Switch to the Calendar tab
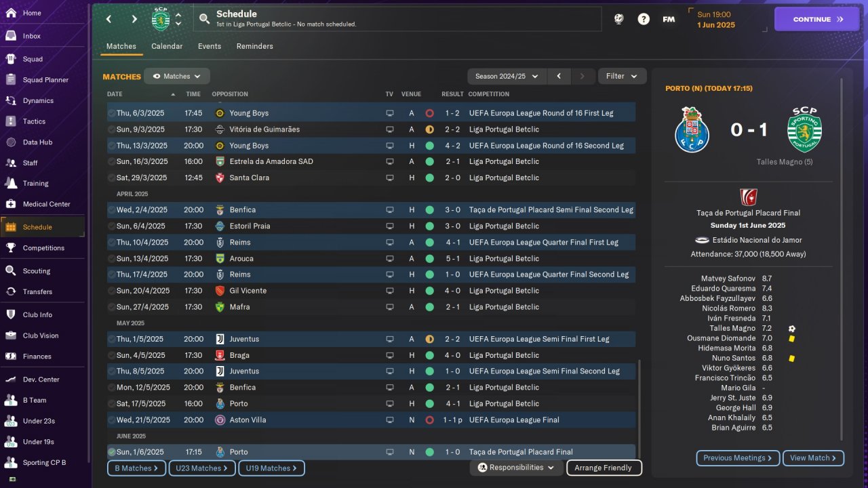This screenshot has width=868, height=488. [x=167, y=46]
